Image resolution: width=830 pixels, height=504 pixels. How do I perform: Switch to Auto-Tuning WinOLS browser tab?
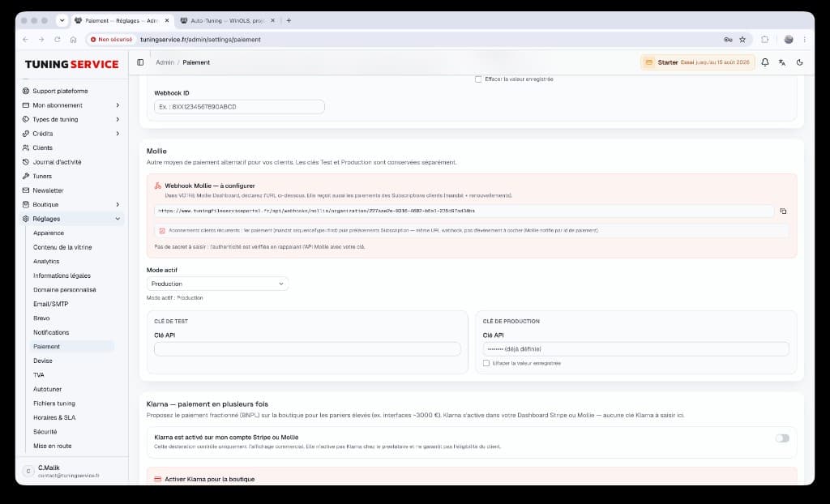coord(228,20)
